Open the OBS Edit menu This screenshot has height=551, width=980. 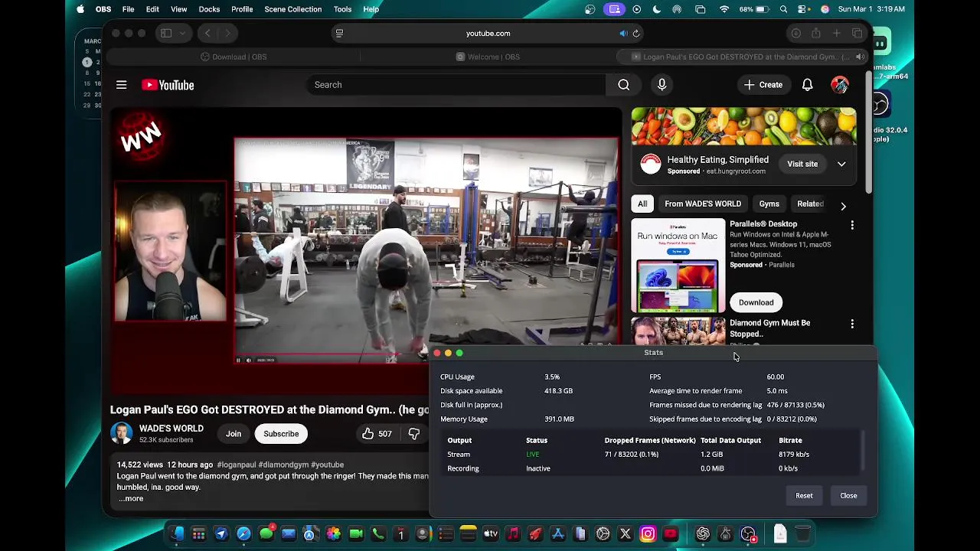click(152, 9)
